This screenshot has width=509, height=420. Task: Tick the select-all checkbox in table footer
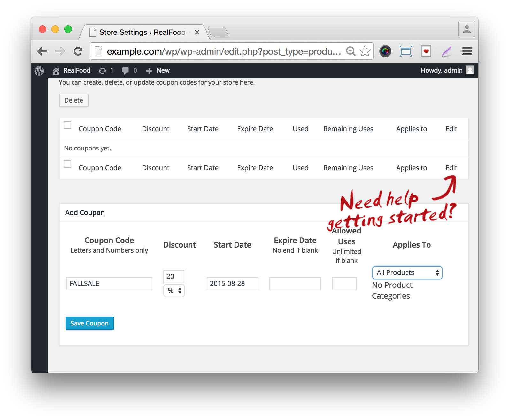(x=67, y=164)
